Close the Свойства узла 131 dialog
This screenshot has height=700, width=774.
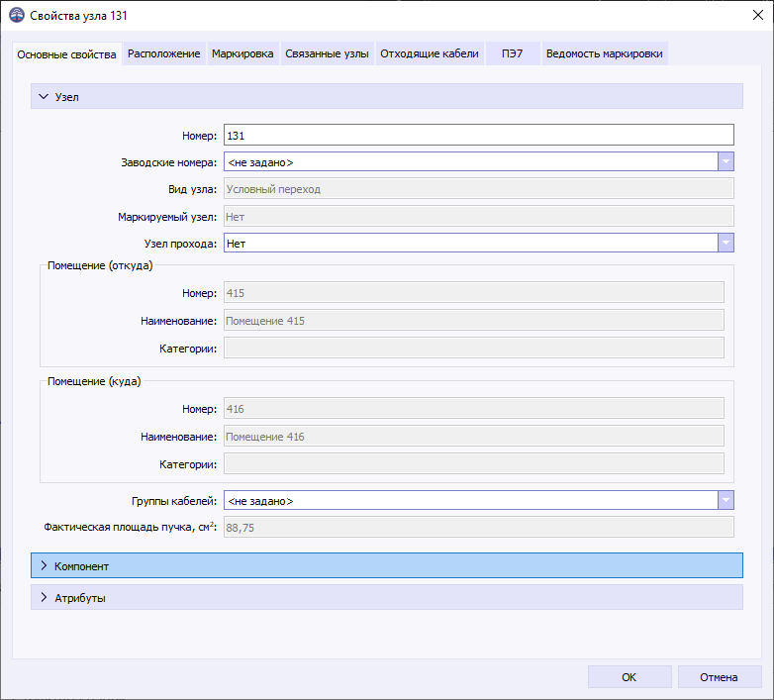pyautogui.click(x=758, y=15)
